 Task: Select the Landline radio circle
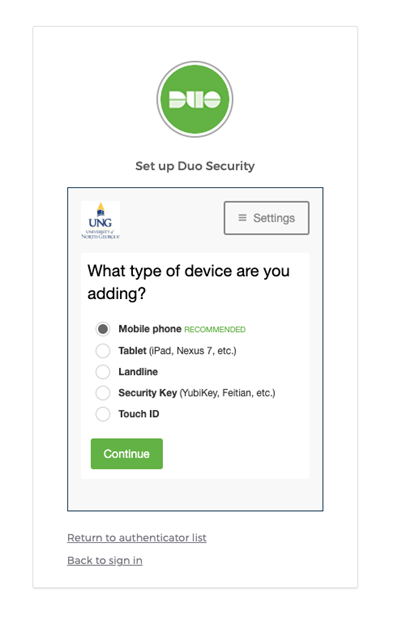click(x=103, y=372)
